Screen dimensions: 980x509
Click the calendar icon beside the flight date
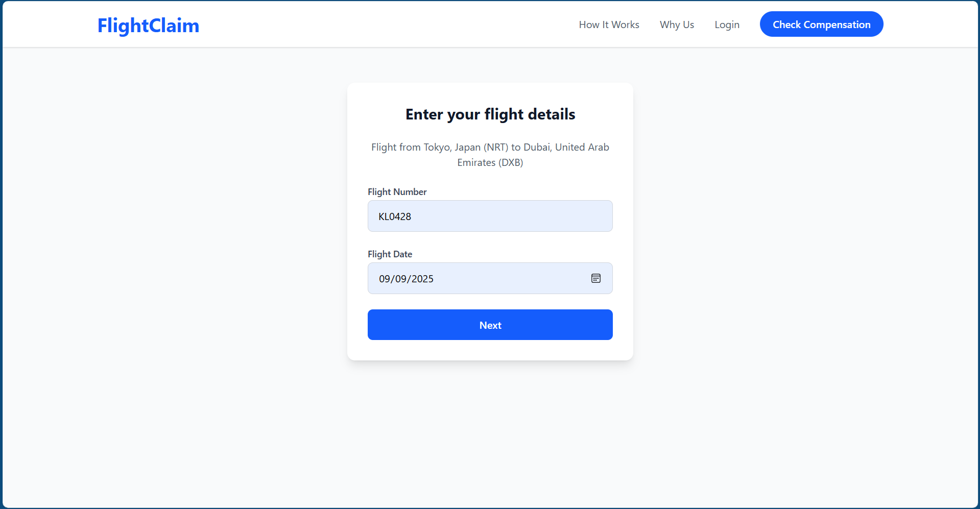coord(595,278)
